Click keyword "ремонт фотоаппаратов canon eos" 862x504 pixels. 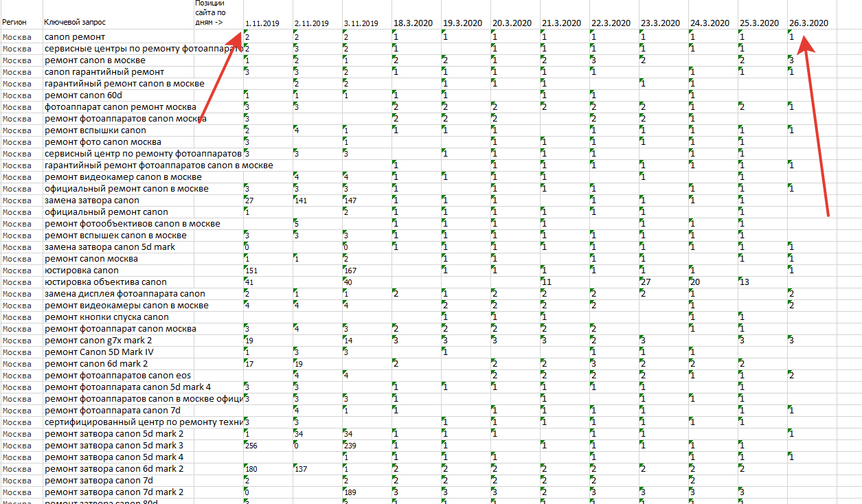118,375
